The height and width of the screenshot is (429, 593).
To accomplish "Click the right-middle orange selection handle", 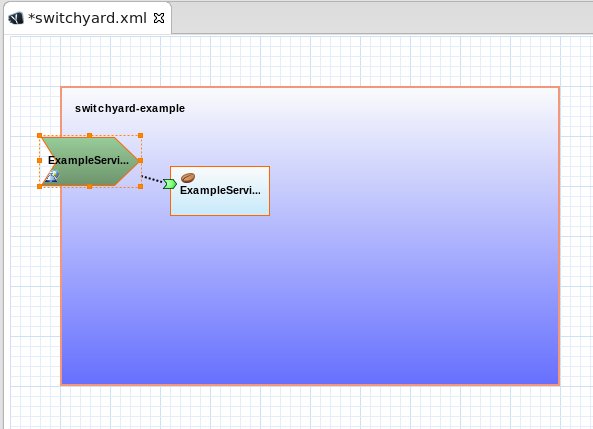I will click(x=140, y=161).
